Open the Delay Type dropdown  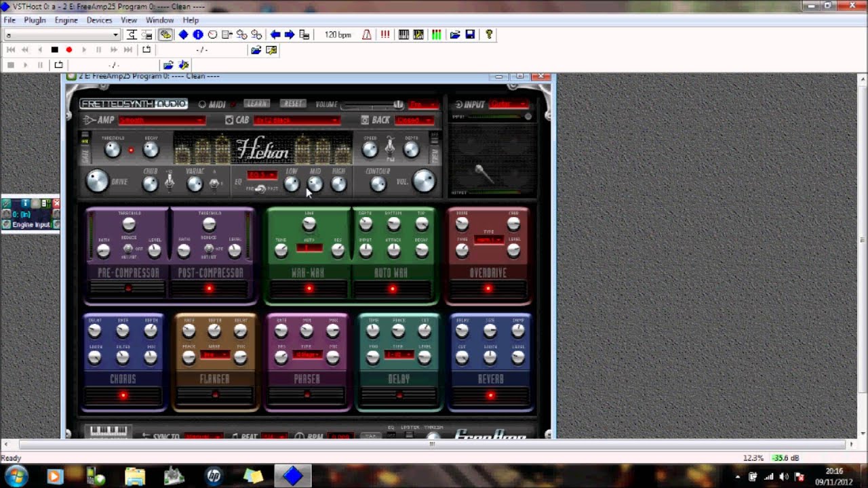coord(399,354)
